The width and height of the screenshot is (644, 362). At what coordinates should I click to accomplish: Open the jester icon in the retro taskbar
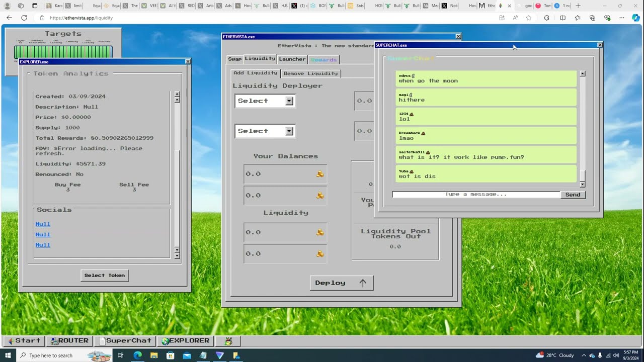[x=228, y=341]
